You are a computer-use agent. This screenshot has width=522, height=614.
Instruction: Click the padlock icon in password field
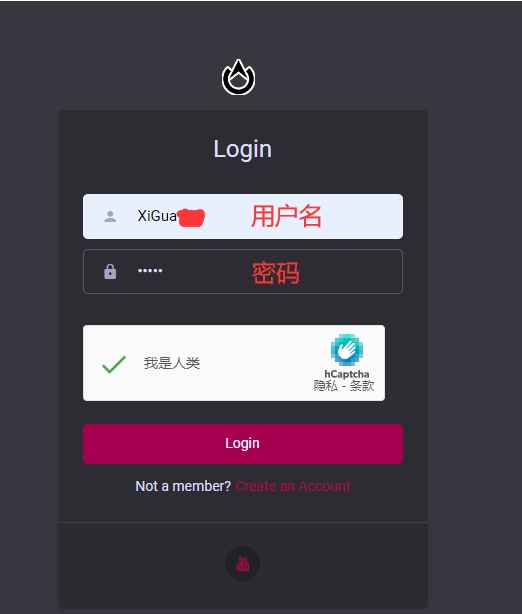click(x=110, y=271)
